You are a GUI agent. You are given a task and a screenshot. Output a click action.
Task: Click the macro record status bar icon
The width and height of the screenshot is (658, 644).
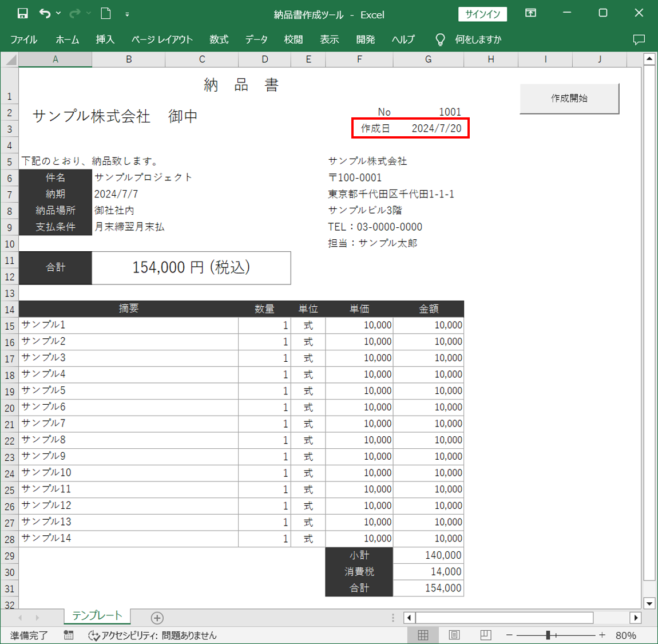69,635
